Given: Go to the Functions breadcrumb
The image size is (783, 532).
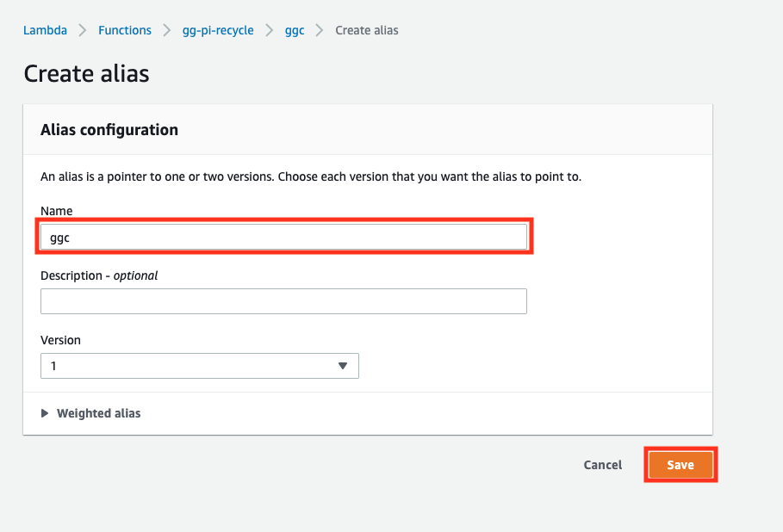Looking at the screenshot, I should tap(125, 30).
